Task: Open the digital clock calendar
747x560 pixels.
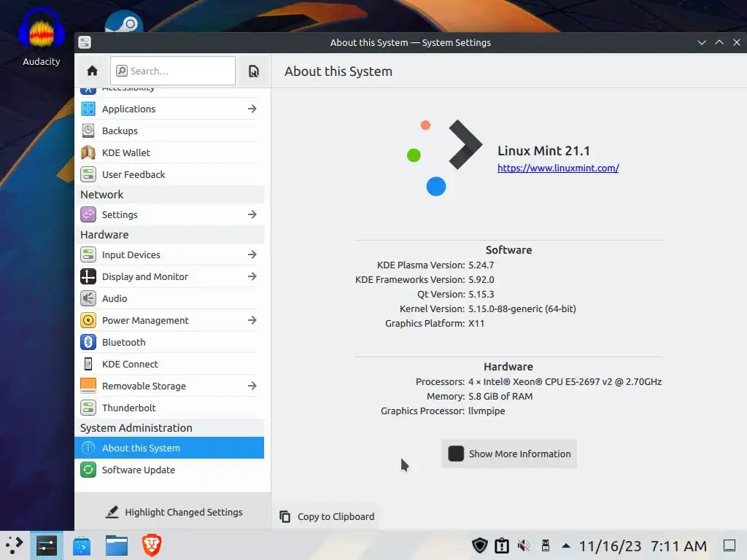Action: (643, 546)
